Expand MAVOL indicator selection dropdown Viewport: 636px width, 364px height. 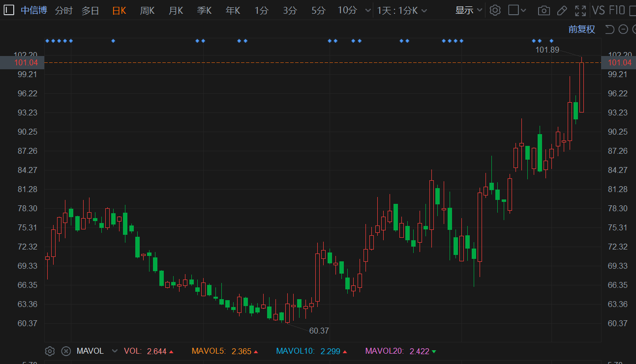click(x=115, y=351)
